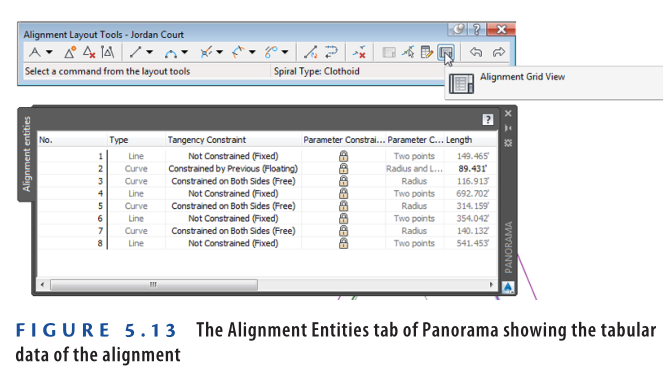Image resolution: width=663 pixels, height=375 pixels.
Task: Select the Length cell 149.465'
Action: point(472,156)
